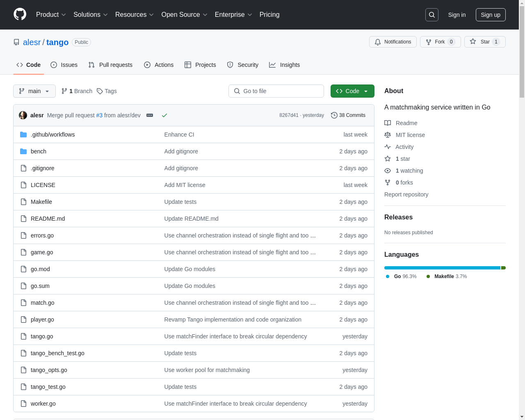This screenshot has width=525, height=420.
Task: Click Report repository link
Action: point(406,194)
